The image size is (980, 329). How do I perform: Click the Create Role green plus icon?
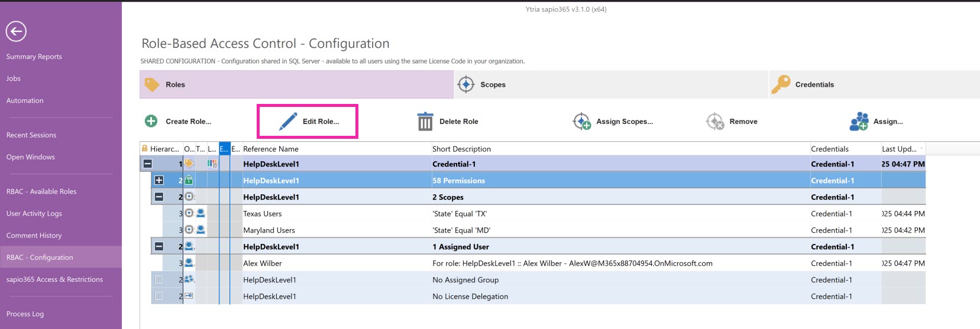[151, 121]
